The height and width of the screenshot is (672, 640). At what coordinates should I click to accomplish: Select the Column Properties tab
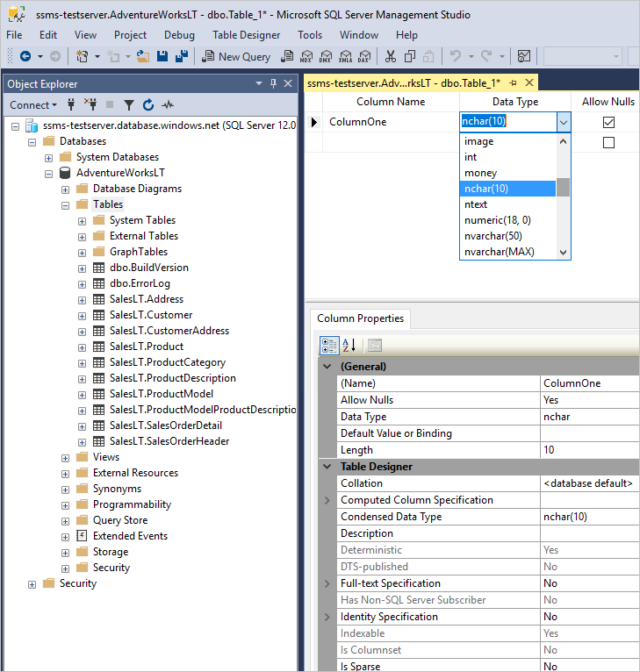click(x=360, y=318)
